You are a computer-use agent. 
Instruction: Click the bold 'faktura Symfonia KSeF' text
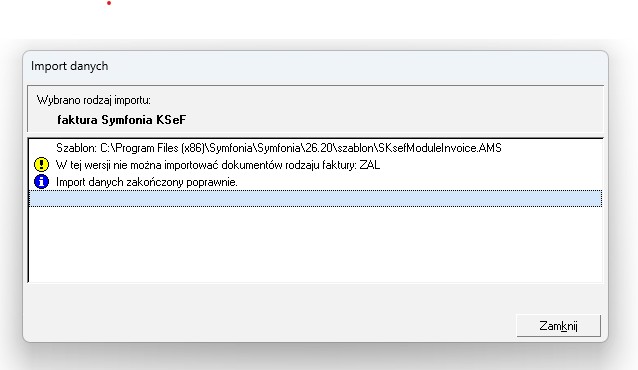click(122, 120)
